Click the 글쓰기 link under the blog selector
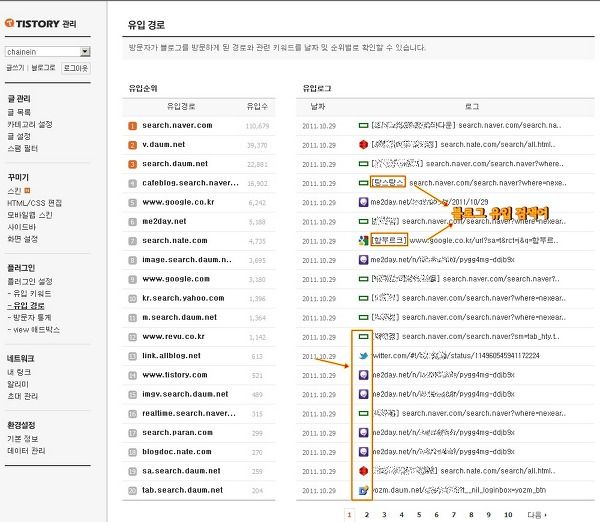 click(x=15, y=68)
